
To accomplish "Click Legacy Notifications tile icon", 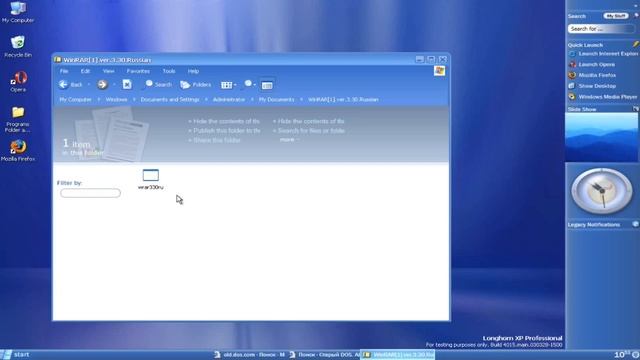I will click(x=636, y=224).
